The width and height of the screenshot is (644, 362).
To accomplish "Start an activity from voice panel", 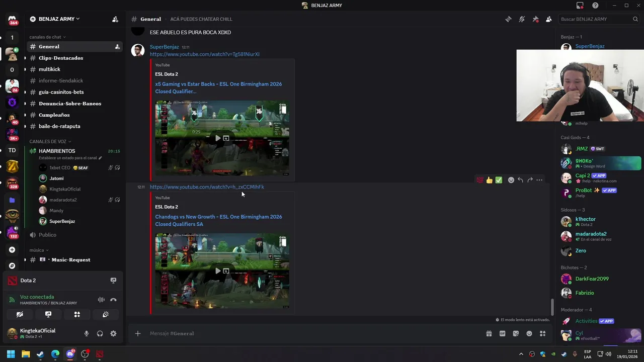I will (77, 314).
